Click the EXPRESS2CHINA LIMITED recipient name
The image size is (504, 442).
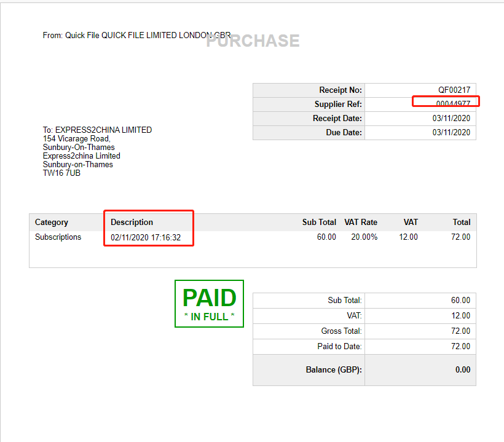pos(103,130)
